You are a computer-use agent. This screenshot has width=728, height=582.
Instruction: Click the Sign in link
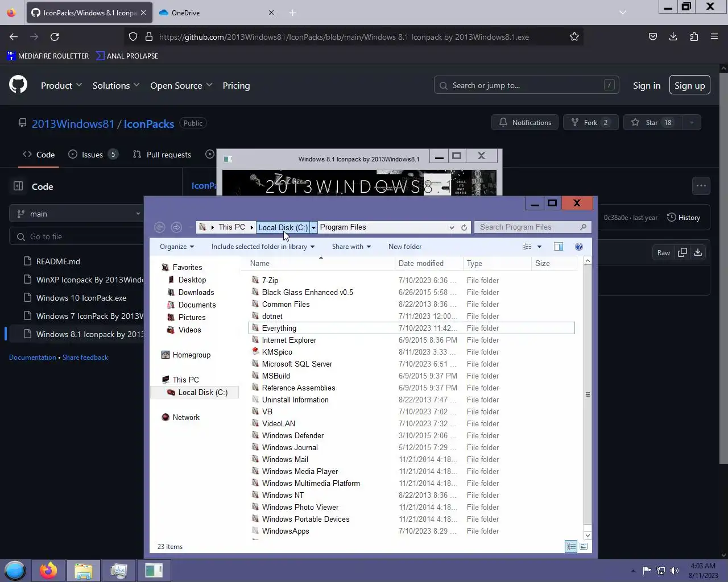pos(647,85)
